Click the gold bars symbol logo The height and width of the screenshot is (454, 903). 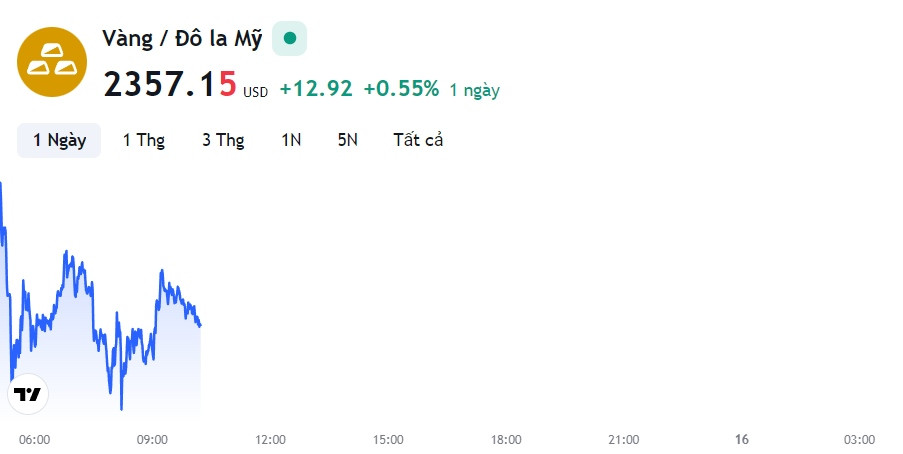click(x=52, y=62)
